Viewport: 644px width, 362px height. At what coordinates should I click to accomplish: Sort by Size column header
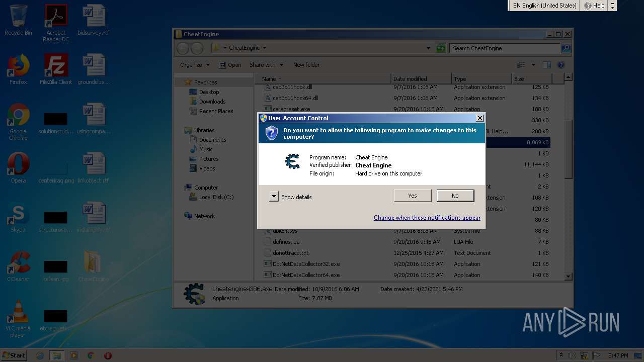click(x=532, y=79)
